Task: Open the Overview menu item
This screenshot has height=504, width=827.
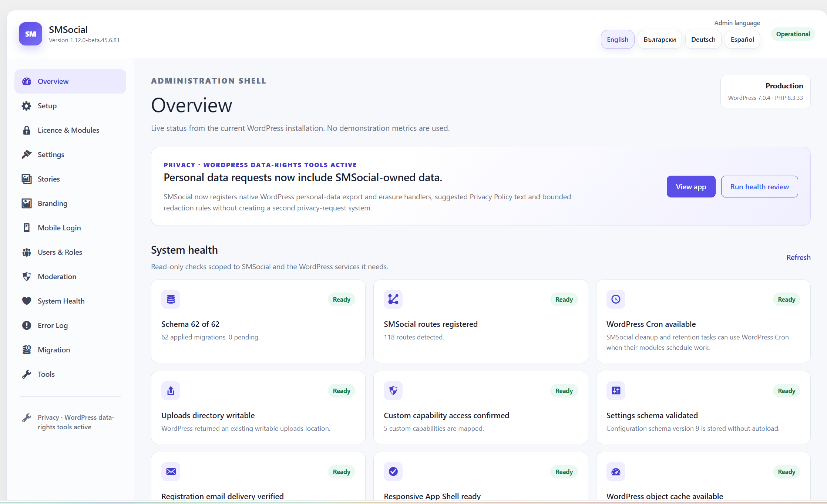Action: point(70,81)
